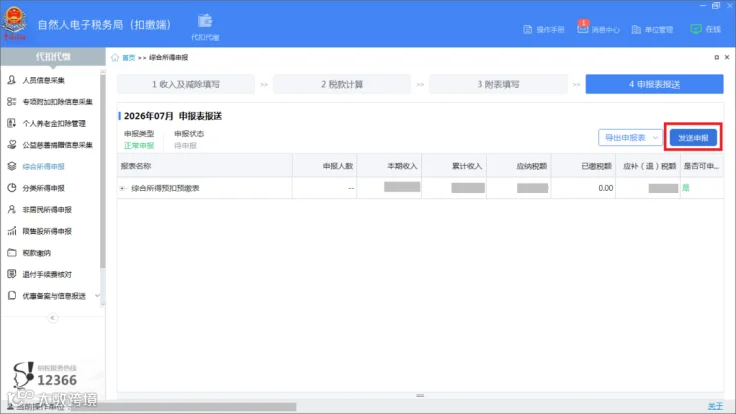
Task: Open 消息中心 with notification badge
Action: tap(598, 29)
